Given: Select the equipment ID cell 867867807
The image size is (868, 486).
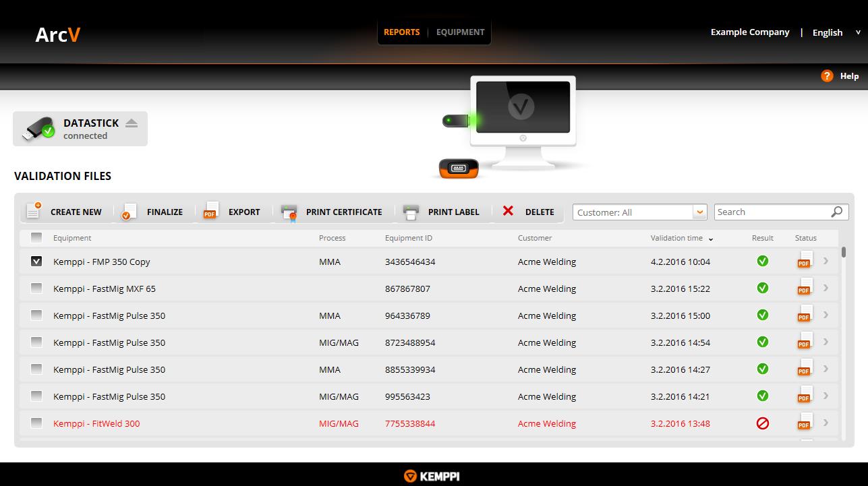Looking at the screenshot, I should pos(407,288).
